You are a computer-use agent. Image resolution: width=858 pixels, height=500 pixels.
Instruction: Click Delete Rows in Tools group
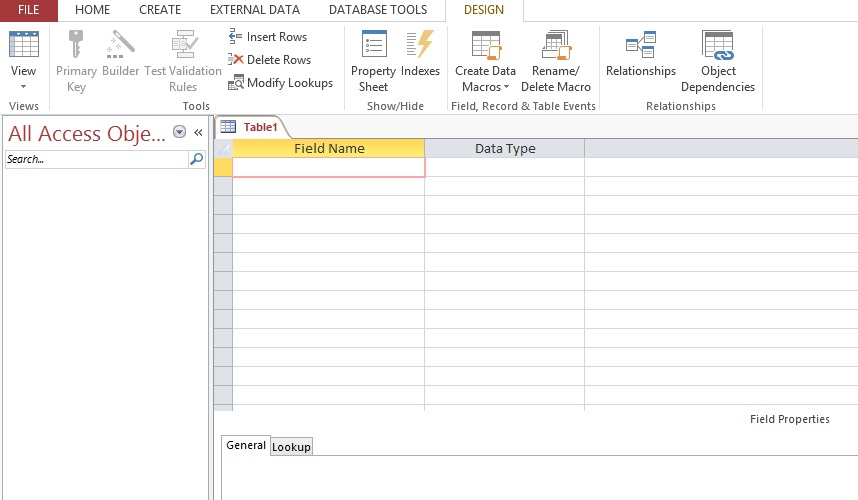tap(269, 60)
